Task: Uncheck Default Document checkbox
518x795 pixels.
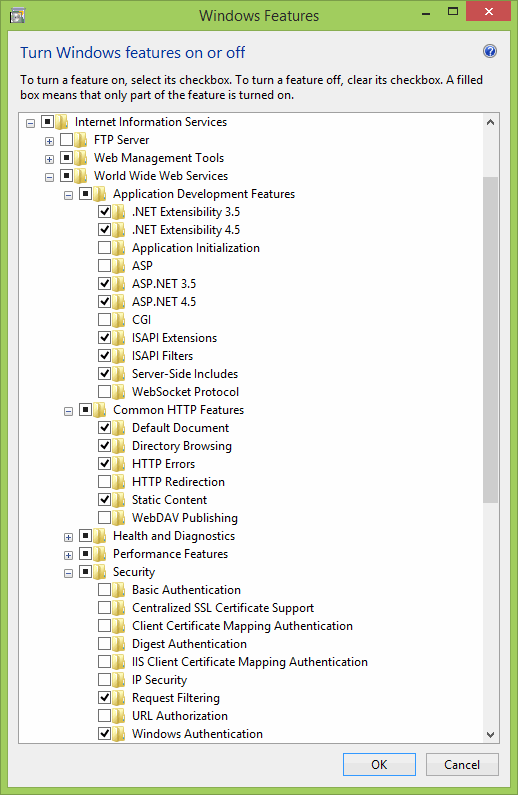Action: (x=104, y=427)
